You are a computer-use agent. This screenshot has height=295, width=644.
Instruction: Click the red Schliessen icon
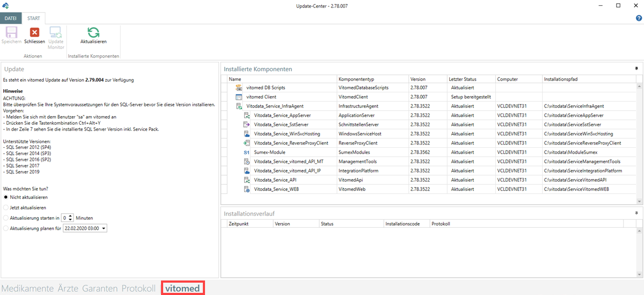(34, 32)
